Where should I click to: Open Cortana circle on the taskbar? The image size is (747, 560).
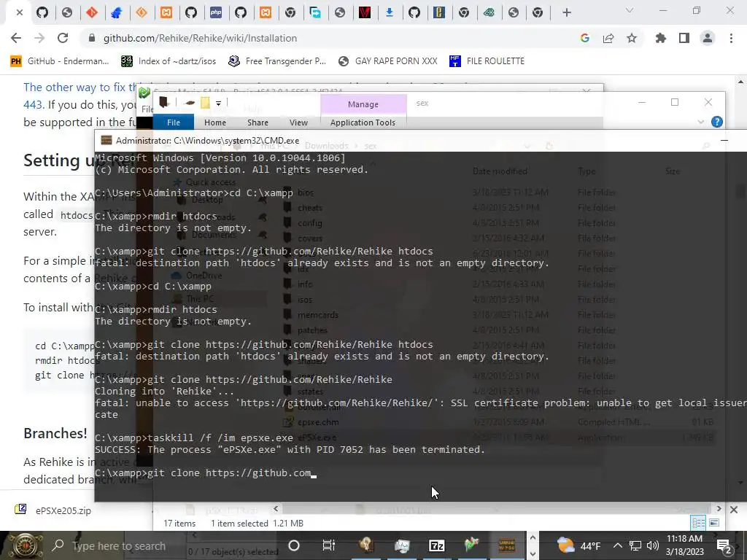click(x=294, y=545)
